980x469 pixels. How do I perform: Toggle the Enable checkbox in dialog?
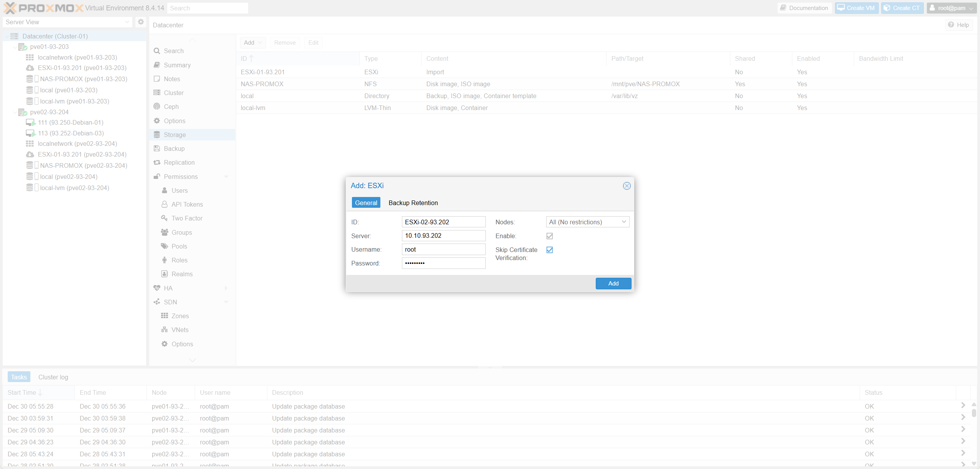point(550,236)
